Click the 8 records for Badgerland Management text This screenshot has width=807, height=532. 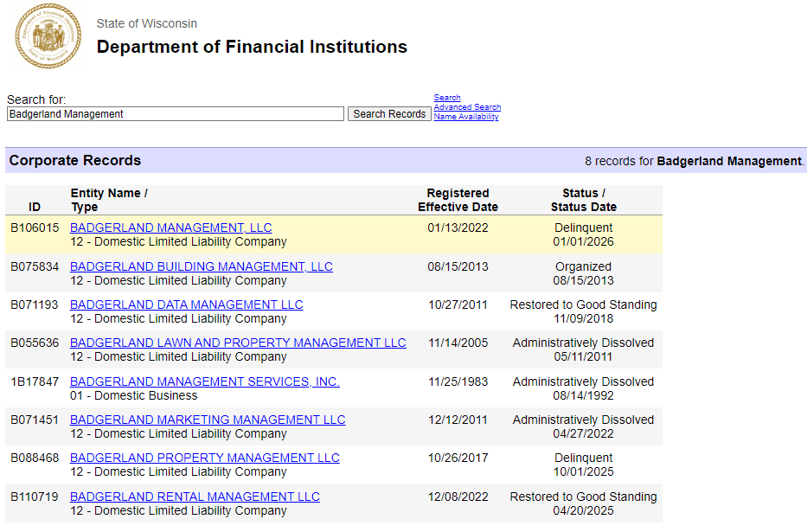(x=695, y=162)
